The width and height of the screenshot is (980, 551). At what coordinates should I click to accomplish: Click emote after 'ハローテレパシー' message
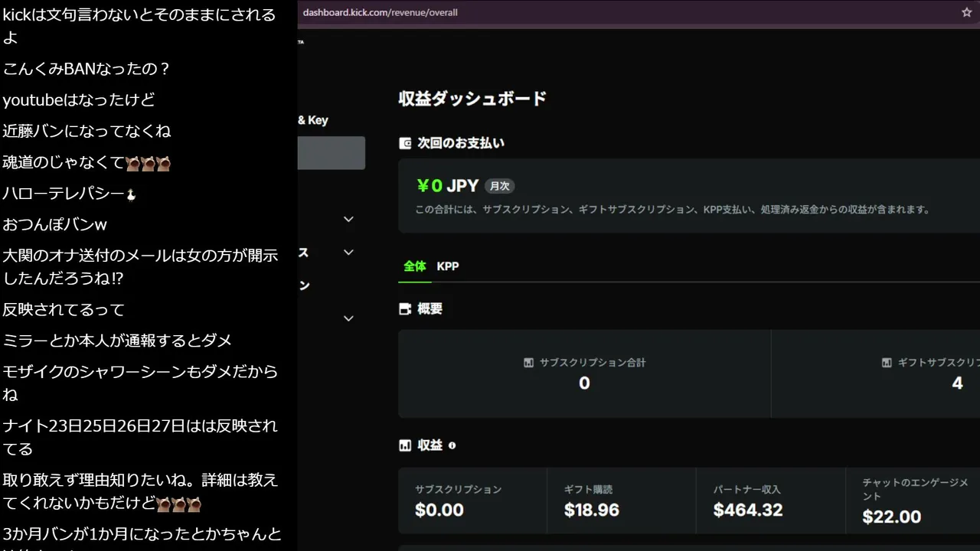[x=131, y=194]
